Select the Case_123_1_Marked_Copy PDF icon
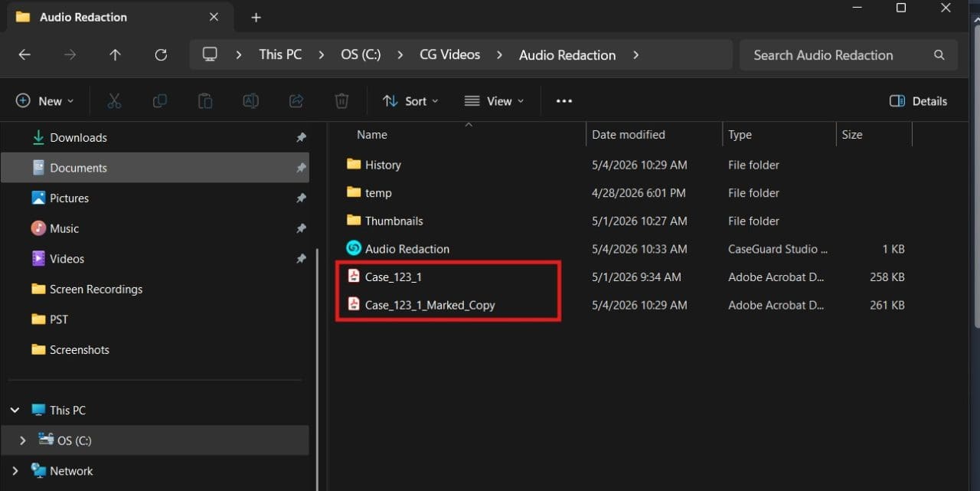Viewport: 980px width, 491px height. point(354,304)
